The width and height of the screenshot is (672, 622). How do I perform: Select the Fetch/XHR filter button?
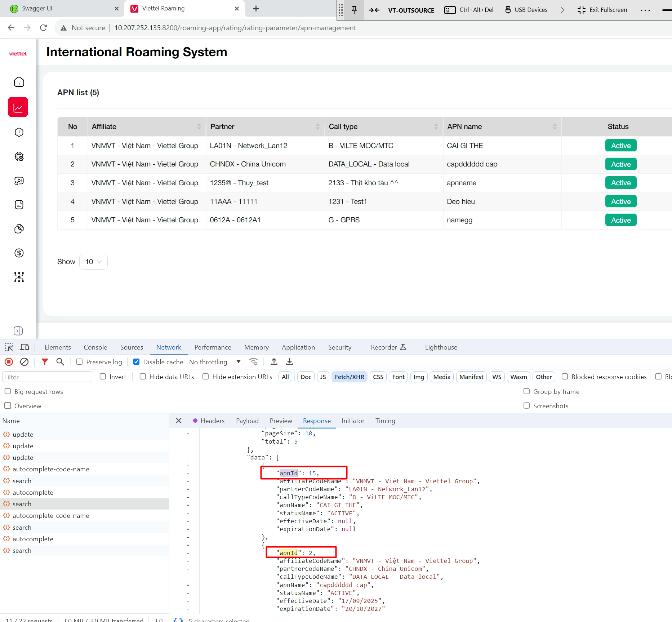tap(349, 377)
